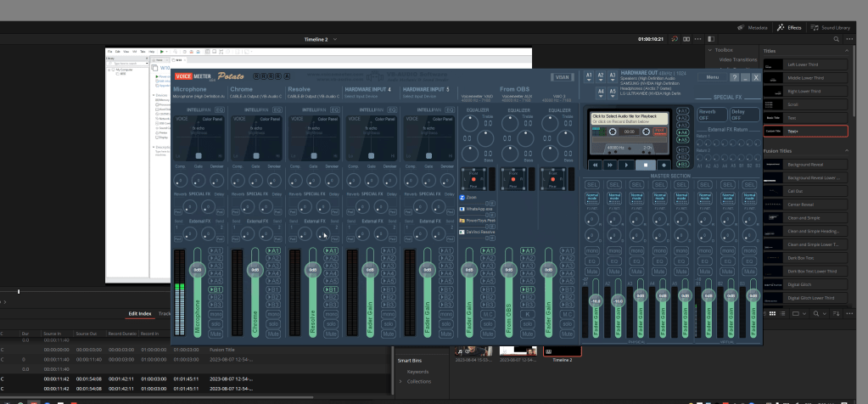Rewind the Voicemeeter cassette recorder
Image resolution: width=868 pixels, height=404 pixels.
click(595, 165)
